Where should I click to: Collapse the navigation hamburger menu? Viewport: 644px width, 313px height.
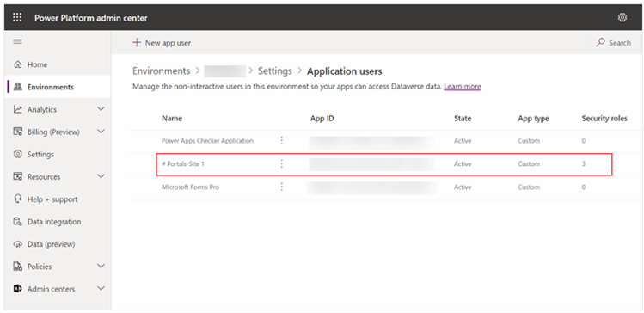click(x=17, y=42)
